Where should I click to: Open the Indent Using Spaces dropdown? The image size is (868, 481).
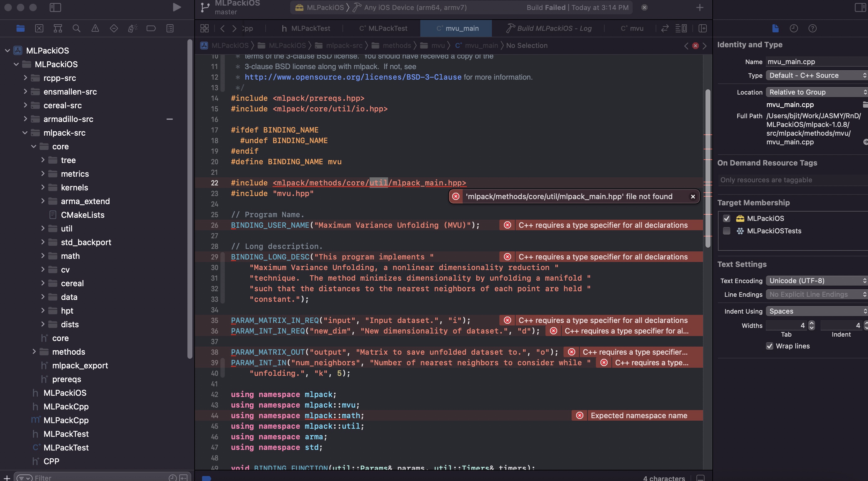816,311
